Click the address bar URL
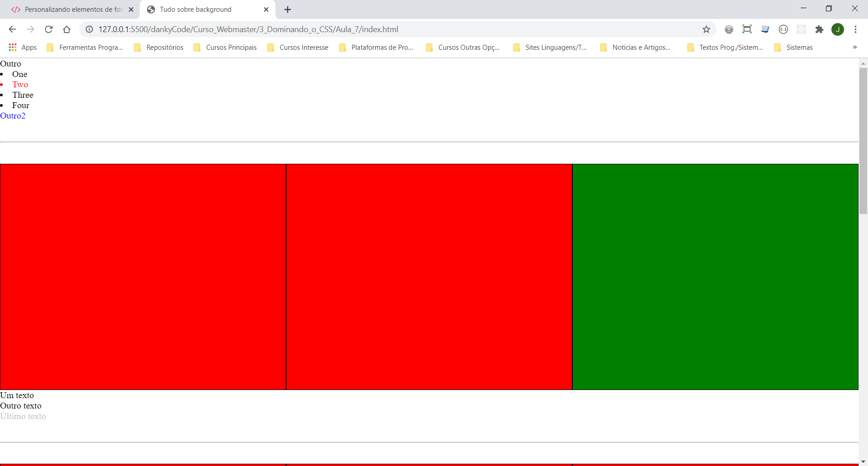The width and height of the screenshot is (868, 466). coord(248,29)
